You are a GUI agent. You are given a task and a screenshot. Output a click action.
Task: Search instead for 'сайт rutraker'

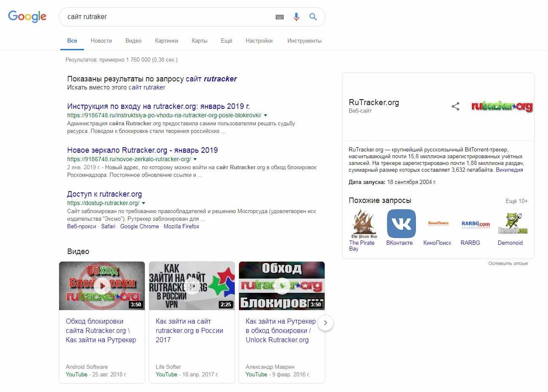pyautogui.click(x=147, y=87)
